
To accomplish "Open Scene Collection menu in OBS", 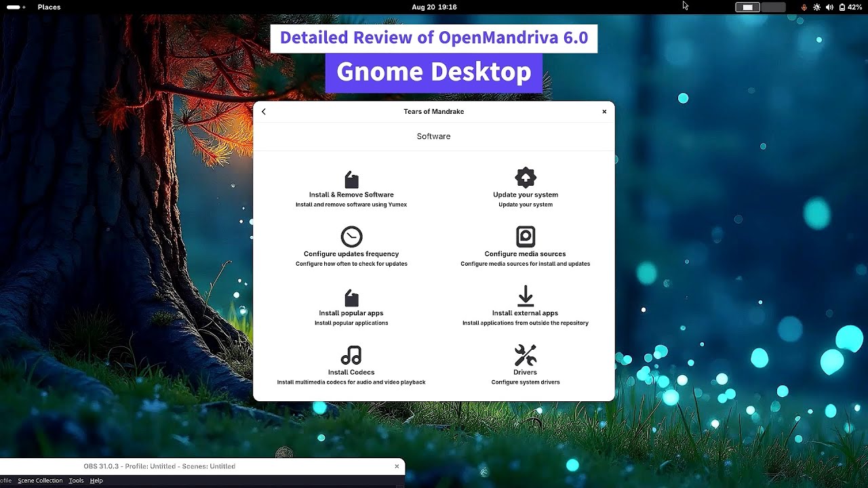I will click(x=40, y=481).
